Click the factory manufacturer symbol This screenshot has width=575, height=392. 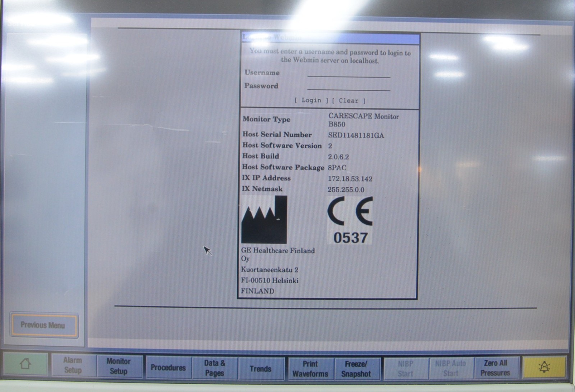(264, 220)
